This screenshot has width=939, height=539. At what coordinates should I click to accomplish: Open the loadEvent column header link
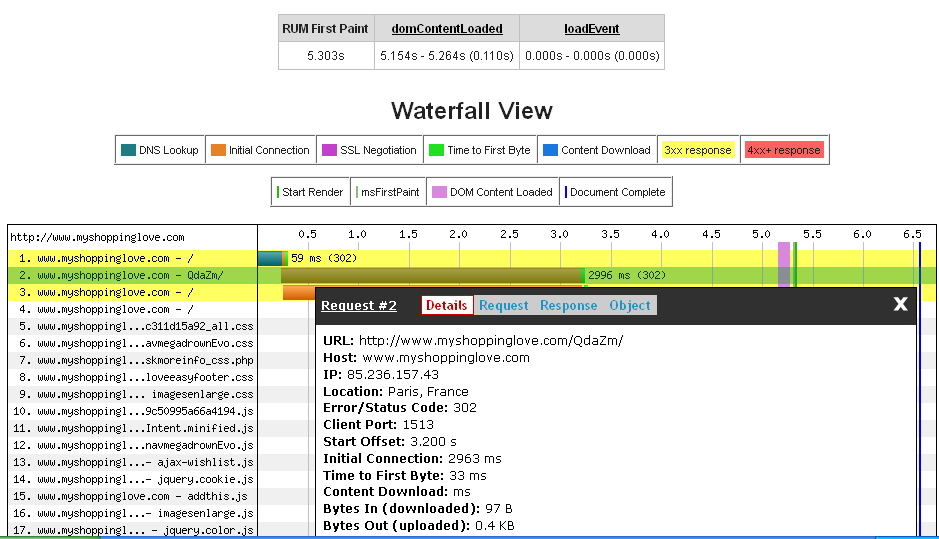[592, 28]
